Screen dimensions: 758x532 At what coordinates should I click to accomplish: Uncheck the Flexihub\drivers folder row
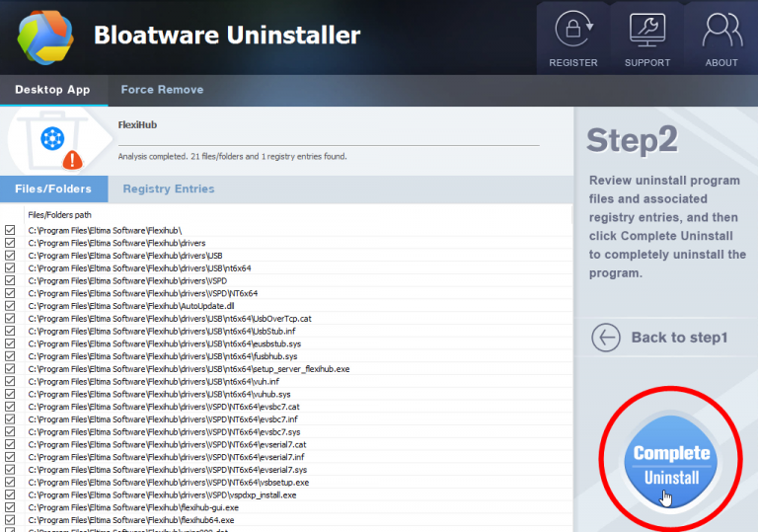10,243
